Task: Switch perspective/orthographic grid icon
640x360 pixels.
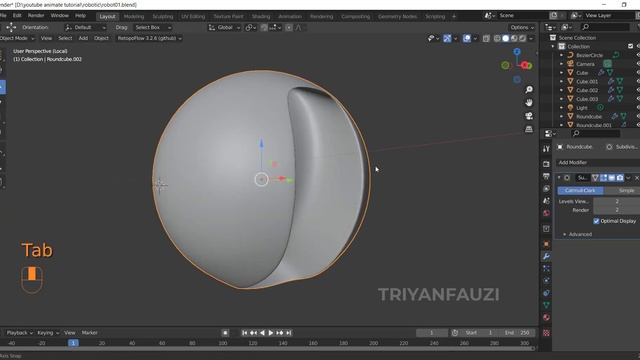Action: 529,129
